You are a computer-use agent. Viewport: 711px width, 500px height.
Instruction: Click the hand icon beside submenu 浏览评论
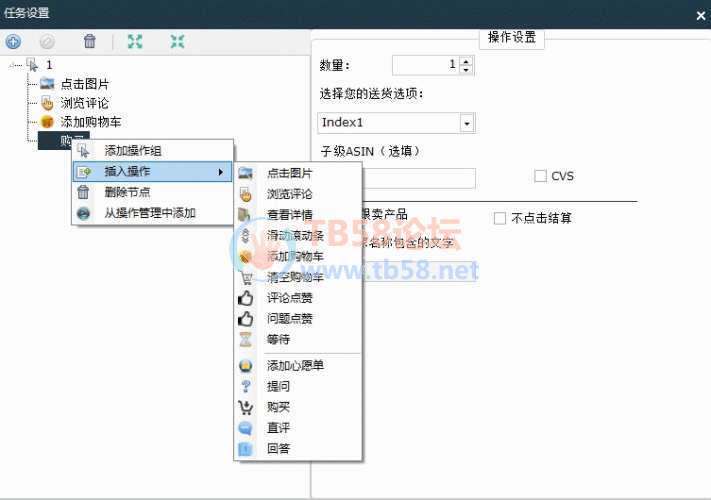tap(245, 194)
